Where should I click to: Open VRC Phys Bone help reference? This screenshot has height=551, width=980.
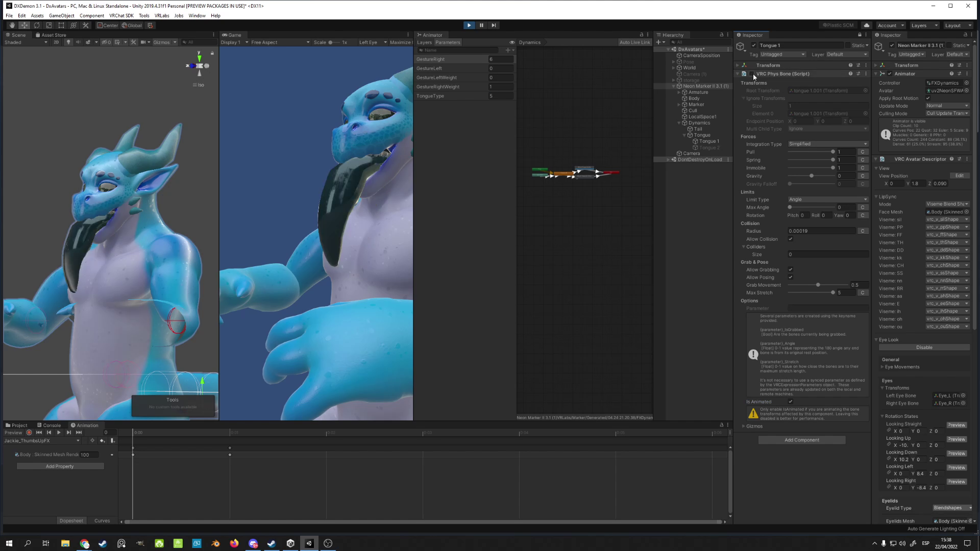coord(850,74)
